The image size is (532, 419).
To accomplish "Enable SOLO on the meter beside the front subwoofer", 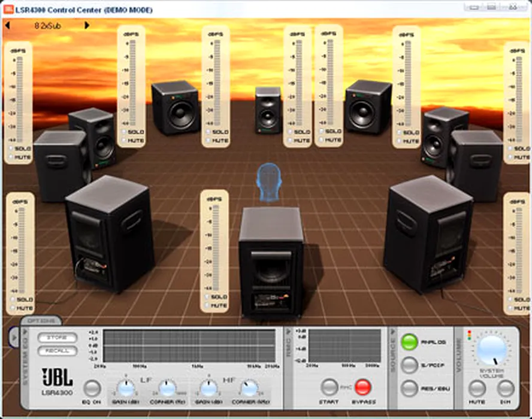I will [208, 297].
